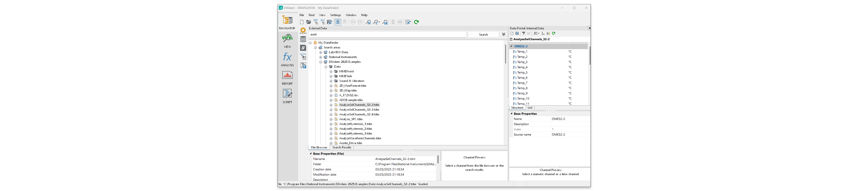Click the Data Portal channel list scrollbar
The image size is (868, 191).
tap(590, 56)
